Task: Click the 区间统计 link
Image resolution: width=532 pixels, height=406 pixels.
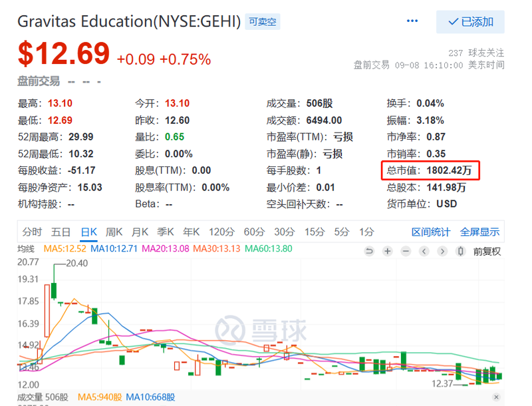Action: [431, 232]
